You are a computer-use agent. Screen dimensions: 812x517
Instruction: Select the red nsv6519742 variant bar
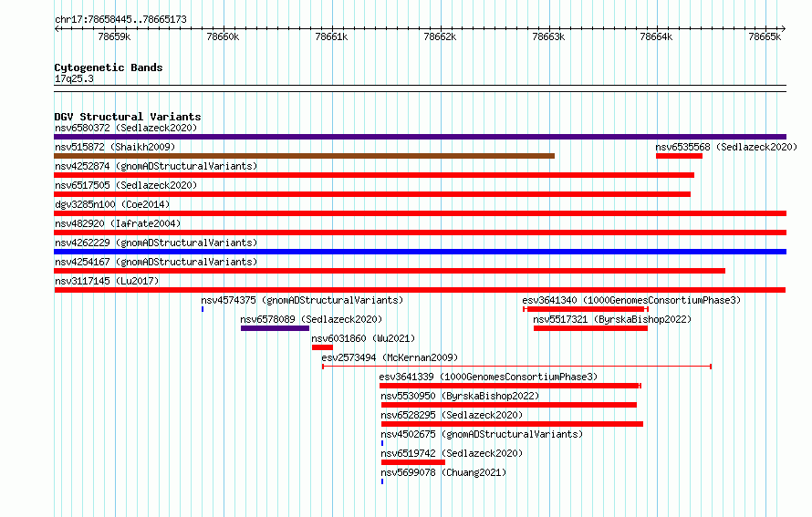[413, 462]
